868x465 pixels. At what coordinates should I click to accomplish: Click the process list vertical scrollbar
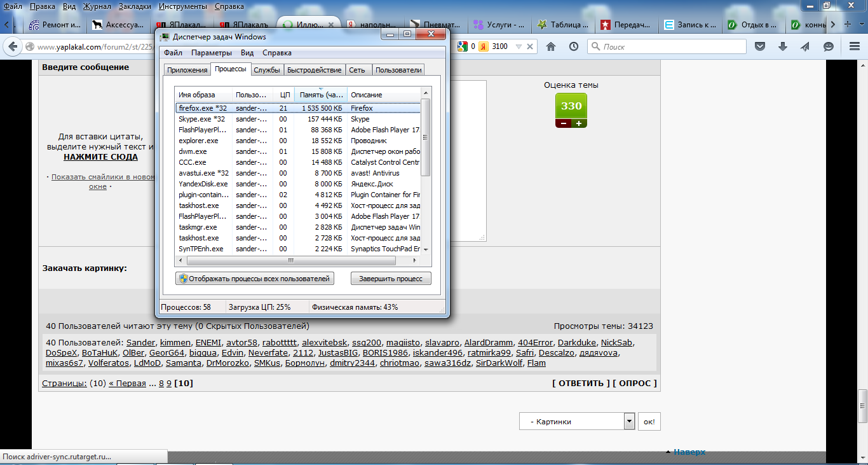click(426, 137)
